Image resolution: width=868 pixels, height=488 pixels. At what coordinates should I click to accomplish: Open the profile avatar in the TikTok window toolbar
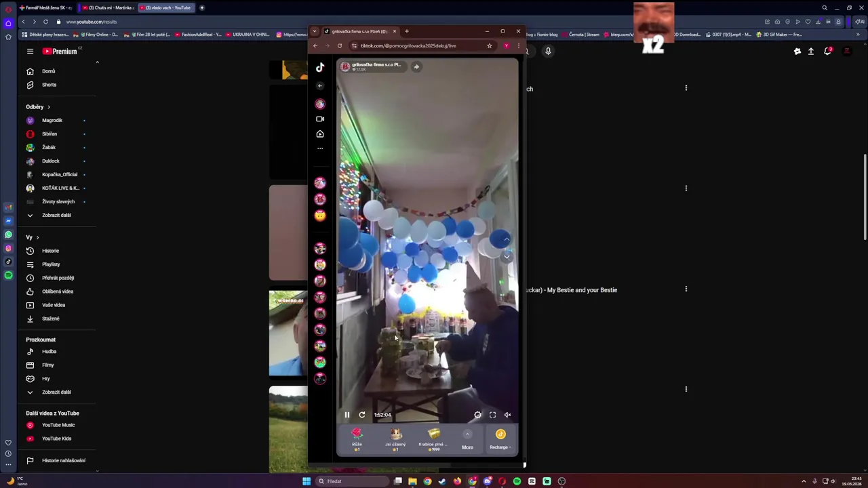[506, 45]
